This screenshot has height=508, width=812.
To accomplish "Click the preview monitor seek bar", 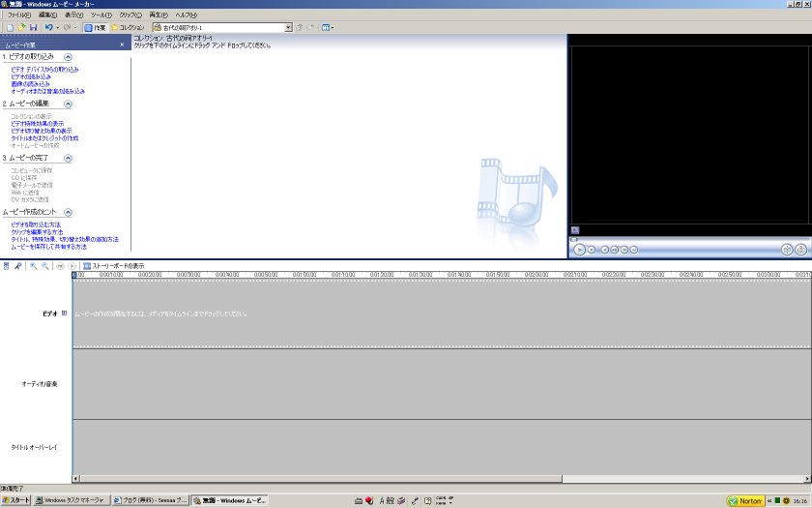I will click(690, 240).
